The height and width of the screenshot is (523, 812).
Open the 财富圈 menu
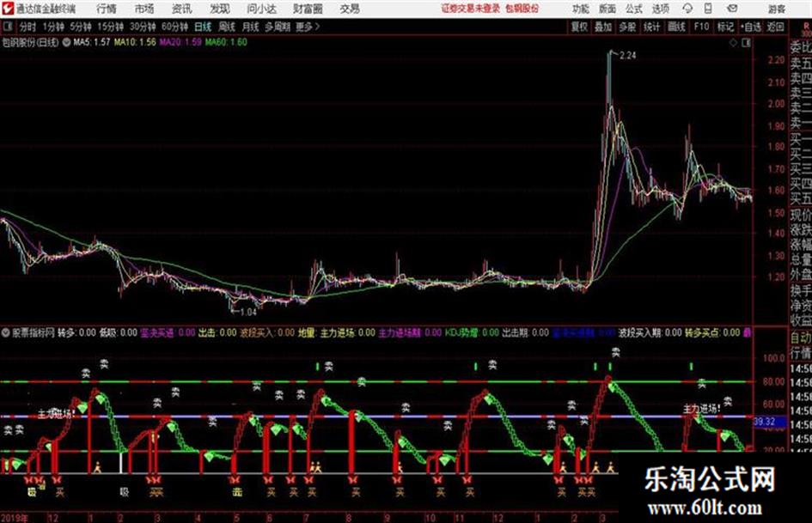308,9
